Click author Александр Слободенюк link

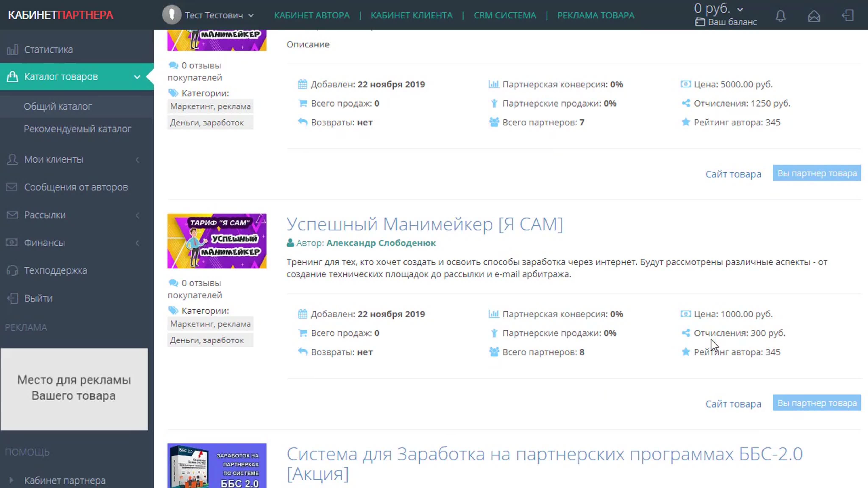[x=381, y=243]
